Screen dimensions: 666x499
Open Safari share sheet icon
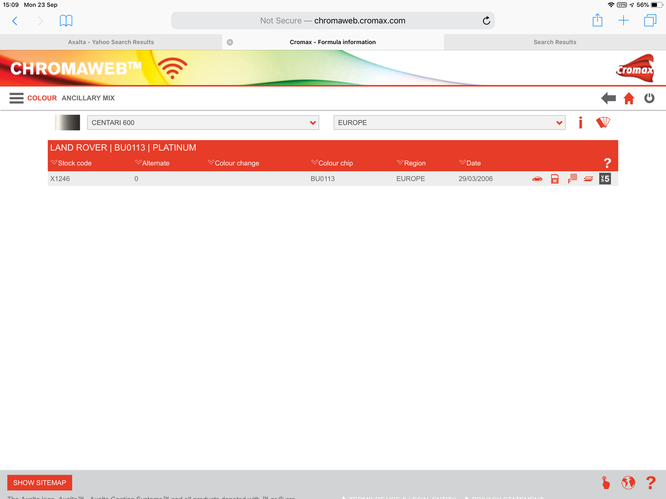click(597, 20)
